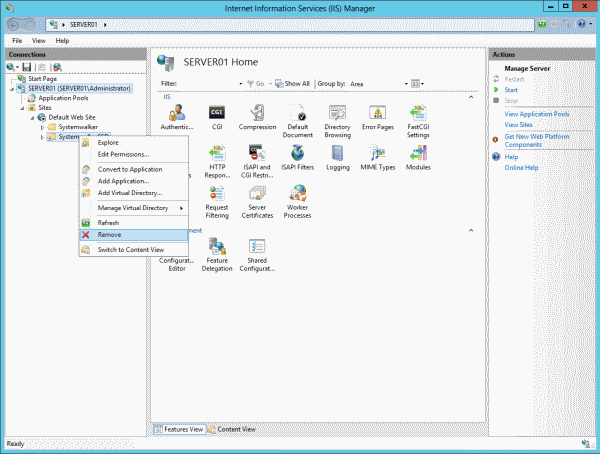
Task: Choose Refresh from context menu
Action: click(x=134, y=223)
